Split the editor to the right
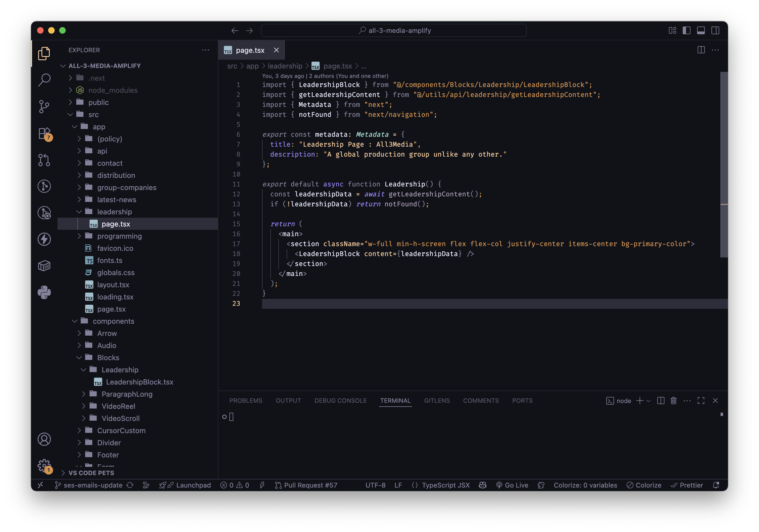 pyautogui.click(x=701, y=50)
